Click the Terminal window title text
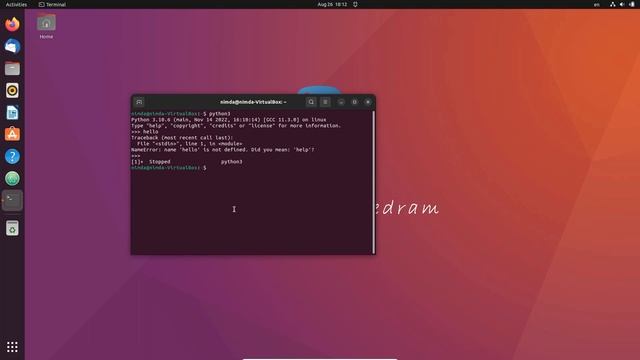 pos(253,102)
